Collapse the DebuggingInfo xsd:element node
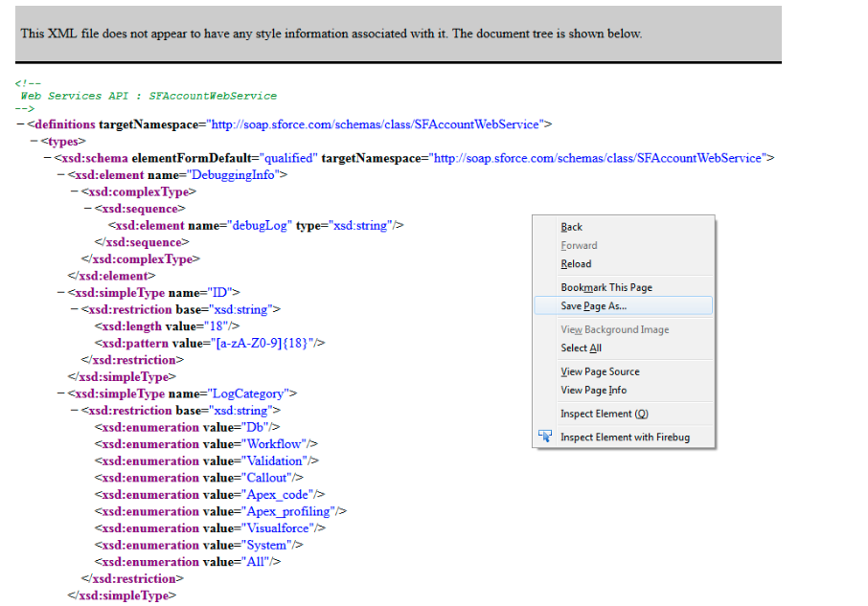This screenshot has width=868, height=606. [x=61, y=175]
